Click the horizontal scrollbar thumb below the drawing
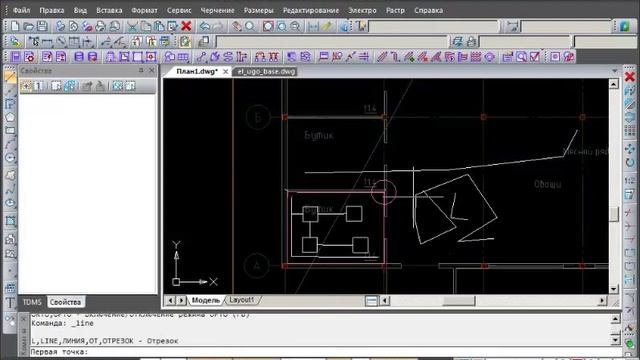 [459, 301]
